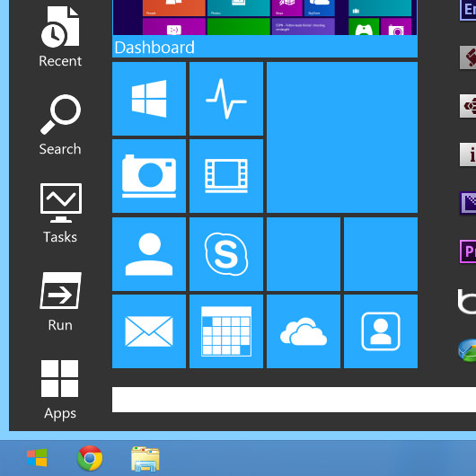Open the People contacts tile

381,331
